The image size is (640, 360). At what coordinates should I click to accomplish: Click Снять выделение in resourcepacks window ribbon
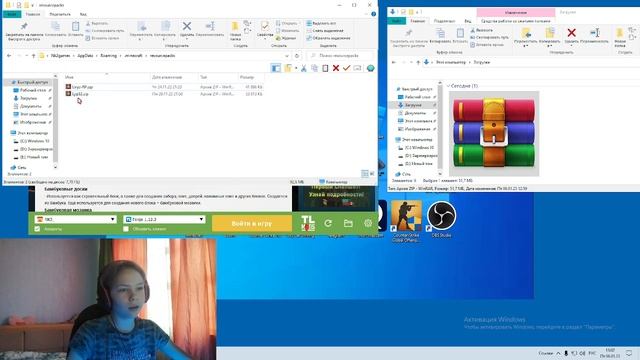[325, 31]
